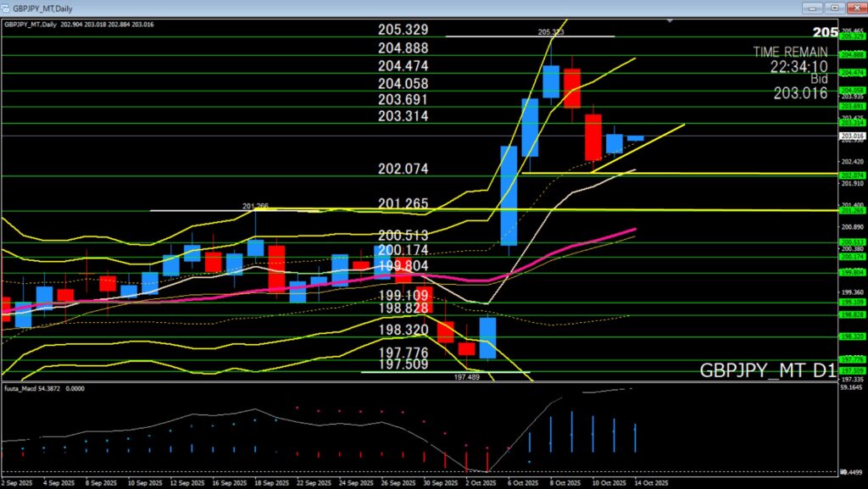Close the GBPJPY_MT Daily chart window
868x489 pixels.
(x=857, y=7)
